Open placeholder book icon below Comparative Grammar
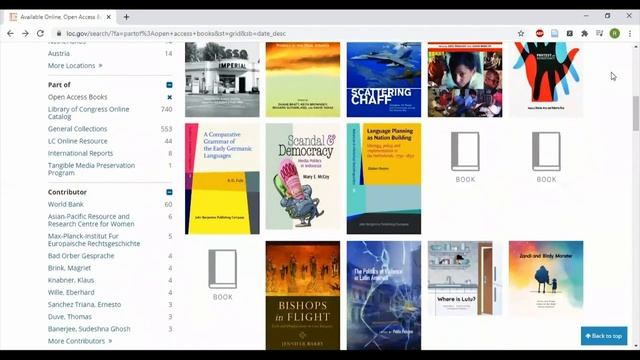Image resolution: width=640 pixels, height=360 pixels. pyautogui.click(x=222, y=275)
